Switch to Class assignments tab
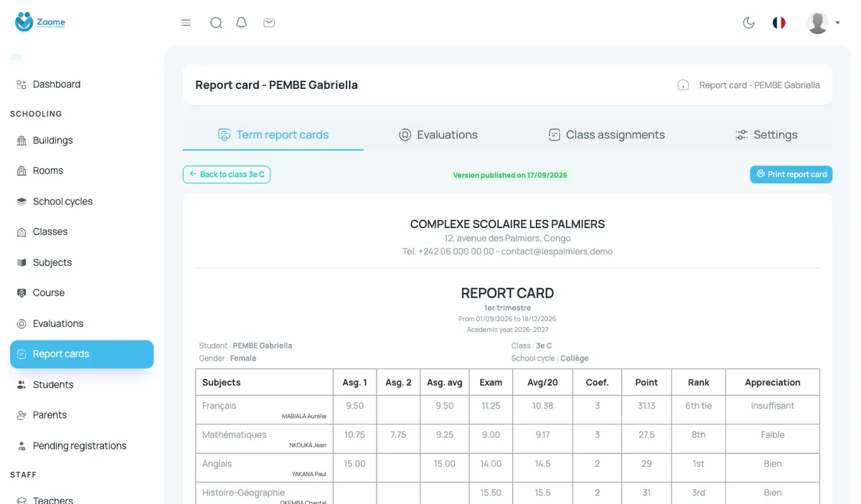The width and height of the screenshot is (861, 504). coord(606,135)
